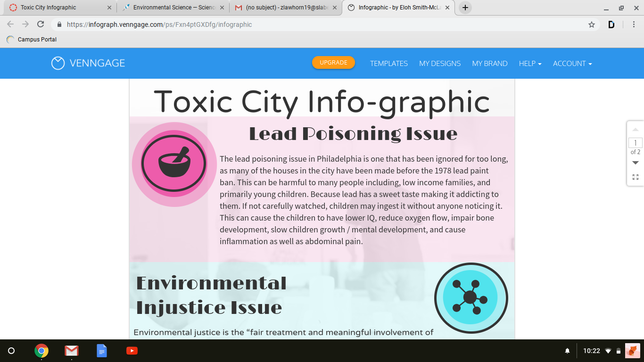Open the Campus Portal bookmark
The height and width of the screenshot is (362, 644).
[x=37, y=40]
